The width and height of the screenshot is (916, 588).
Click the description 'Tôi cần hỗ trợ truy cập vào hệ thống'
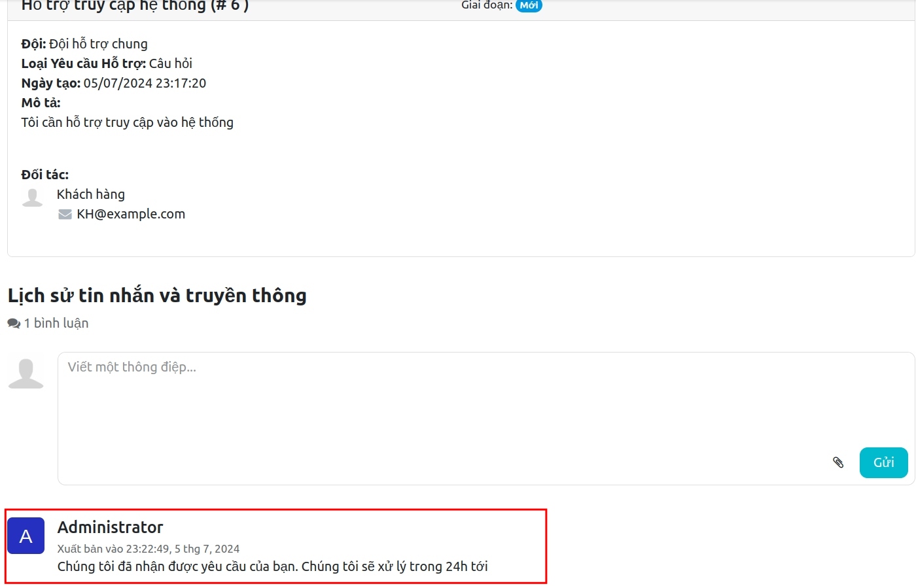[128, 122]
